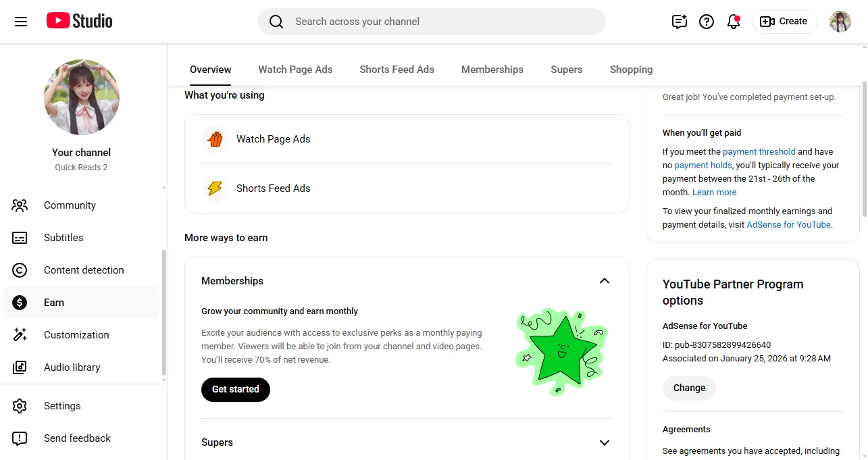The image size is (868, 460).
Task: Click Get started for Memberships
Action: (236, 390)
